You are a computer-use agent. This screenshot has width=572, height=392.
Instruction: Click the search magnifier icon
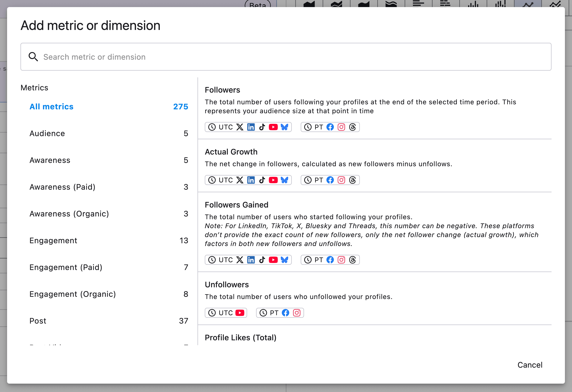(33, 57)
